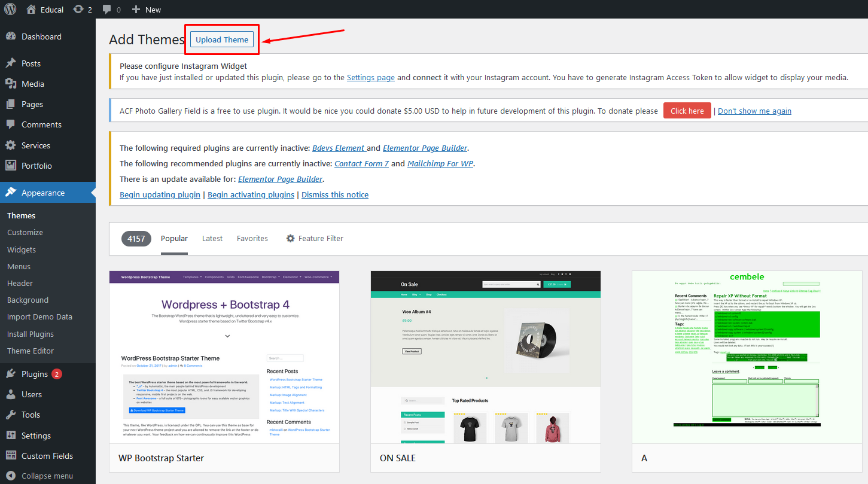
Task: Open the updates icon in admin bar
Action: (78, 10)
